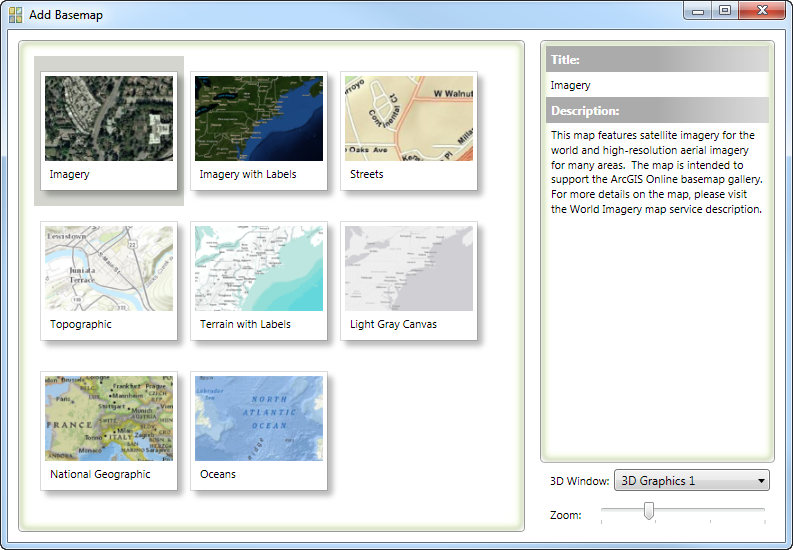Click the Add Basemap title bar icon
The width and height of the screenshot is (793, 550).
pyautogui.click(x=16, y=15)
